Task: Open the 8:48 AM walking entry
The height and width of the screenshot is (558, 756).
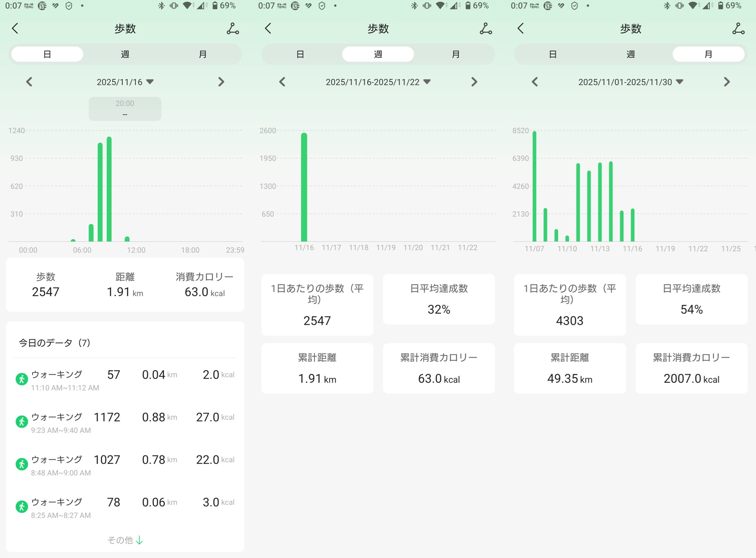Action: (125, 465)
